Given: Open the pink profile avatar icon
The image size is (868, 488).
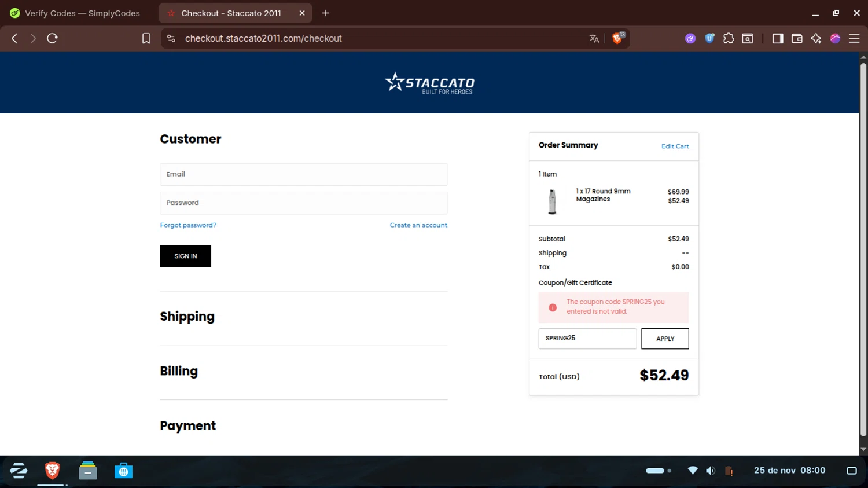Looking at the screenshot, I should [835, 38].
